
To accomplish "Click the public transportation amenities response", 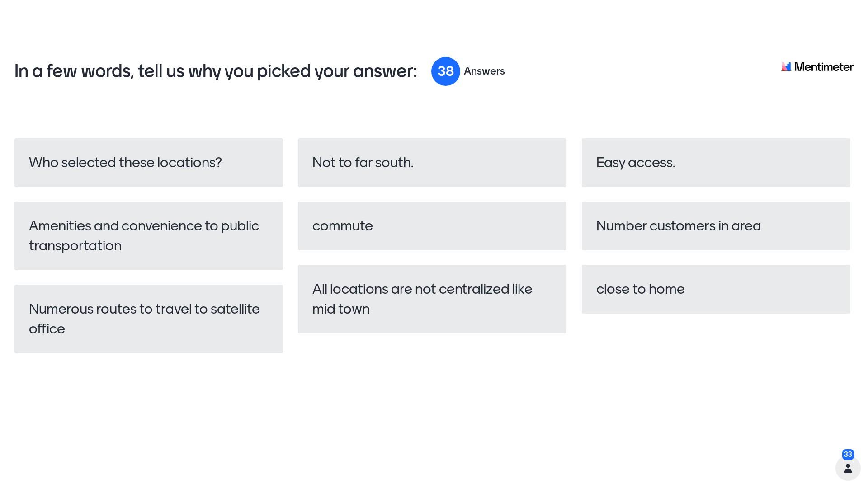I will click(148, 235).
